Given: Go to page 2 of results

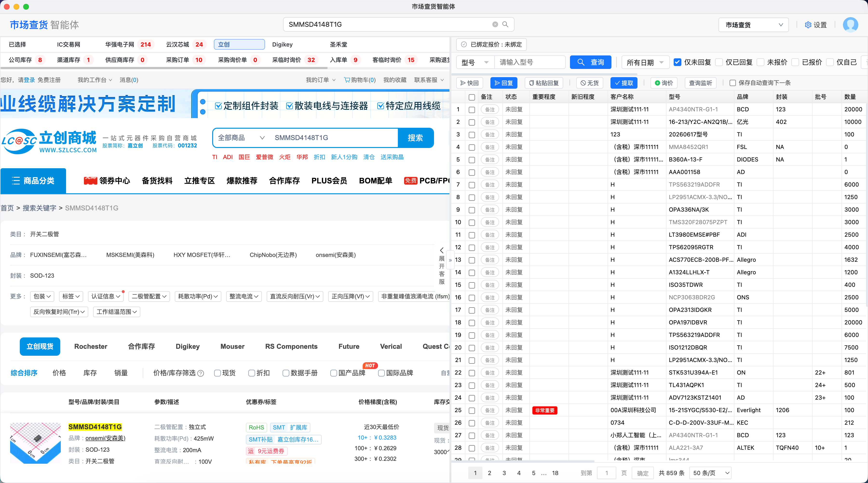Looking at the screenshot, I should tap(490, 473).
